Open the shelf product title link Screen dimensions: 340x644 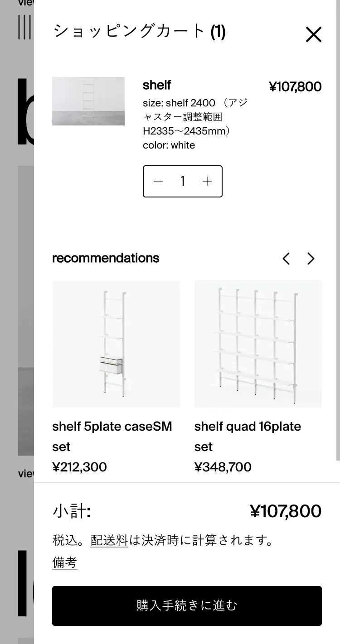pyautogui.click(x=157, y=85)
